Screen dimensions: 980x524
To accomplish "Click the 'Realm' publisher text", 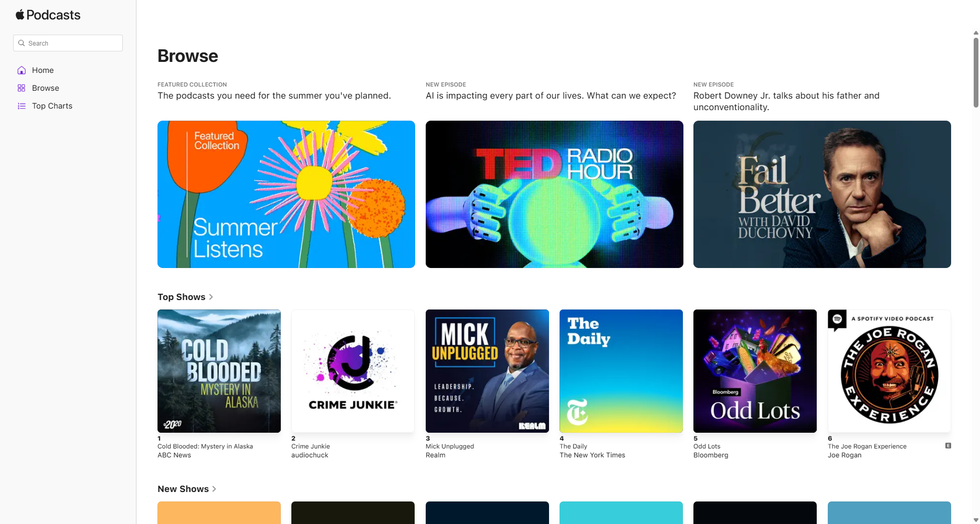I will point(436,455).
